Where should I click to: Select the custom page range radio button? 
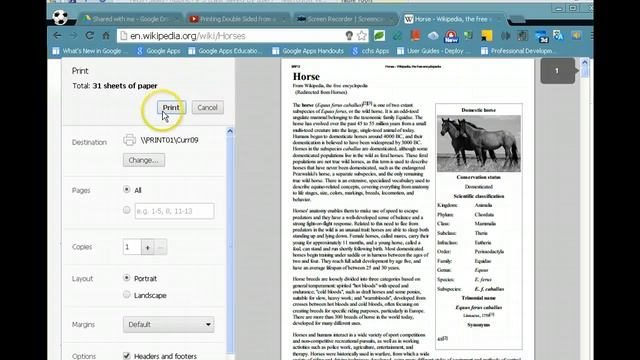tap(127, 210)
